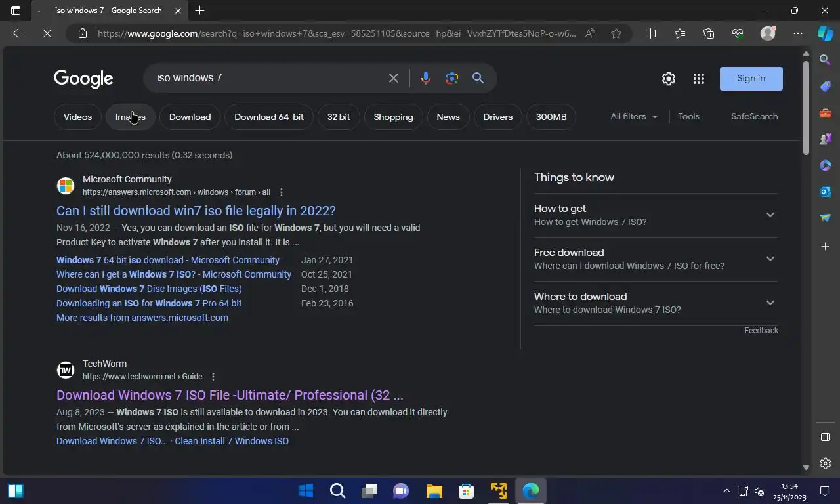Go back with the browser back arrow

[x=18, y=33]
